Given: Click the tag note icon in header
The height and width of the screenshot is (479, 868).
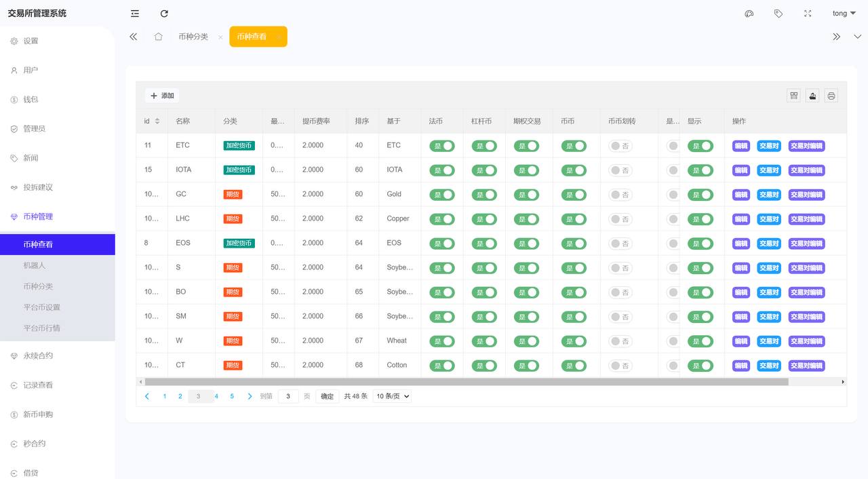Looking at the screenshot, I should pos(778,14).
